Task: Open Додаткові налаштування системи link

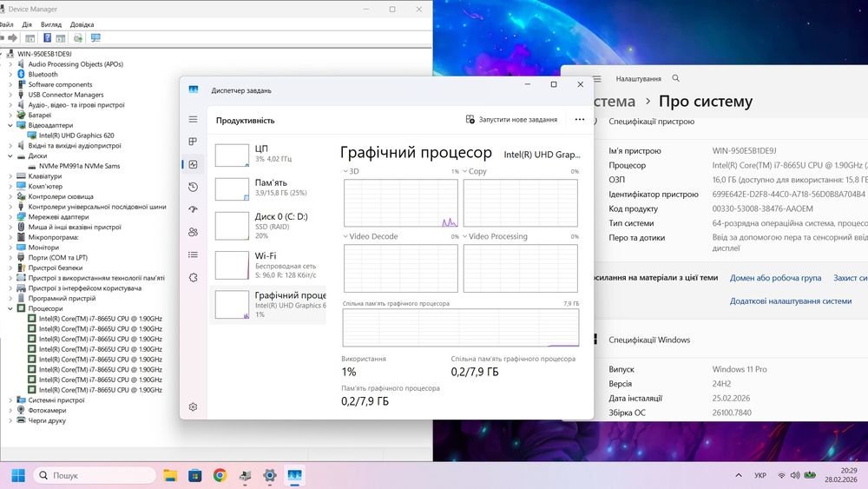Action: 791,301
